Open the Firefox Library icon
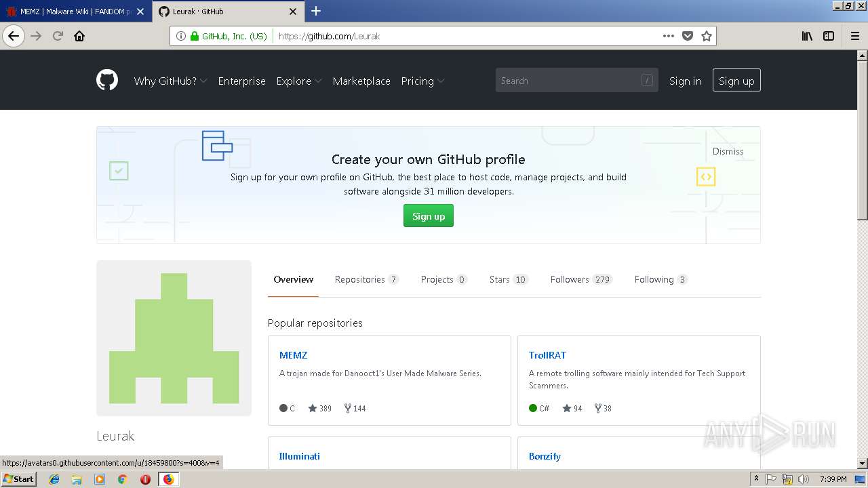This screenshot has width=868, height=488. [x=807, y=36]
